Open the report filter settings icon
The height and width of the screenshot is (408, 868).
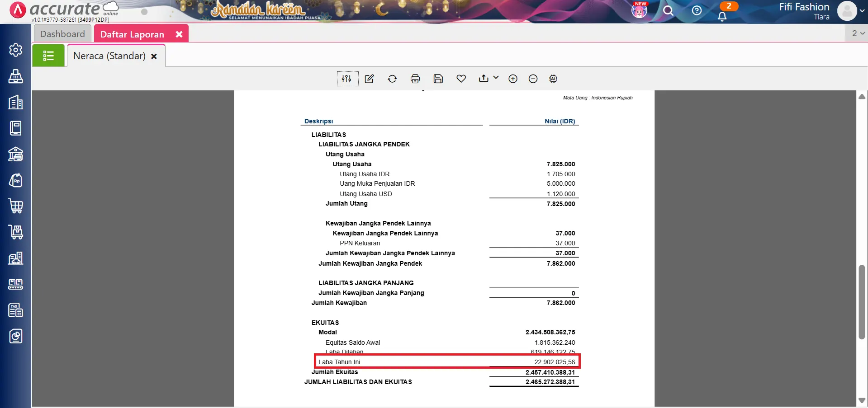click(347, 79)
